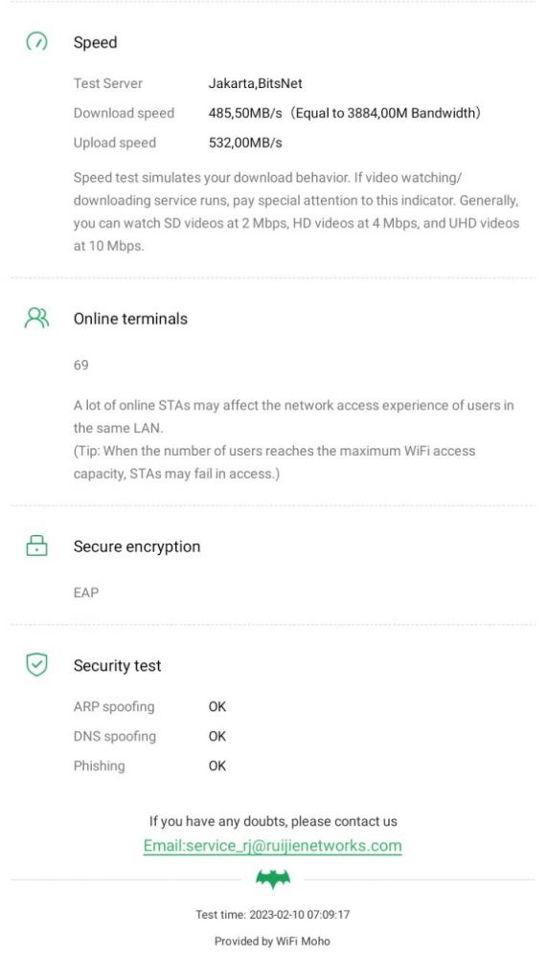The width and height of the screenshot is (546, 980).
Task: Click the Jakarta,BitsNet test server value
Action: click(255, 83)
